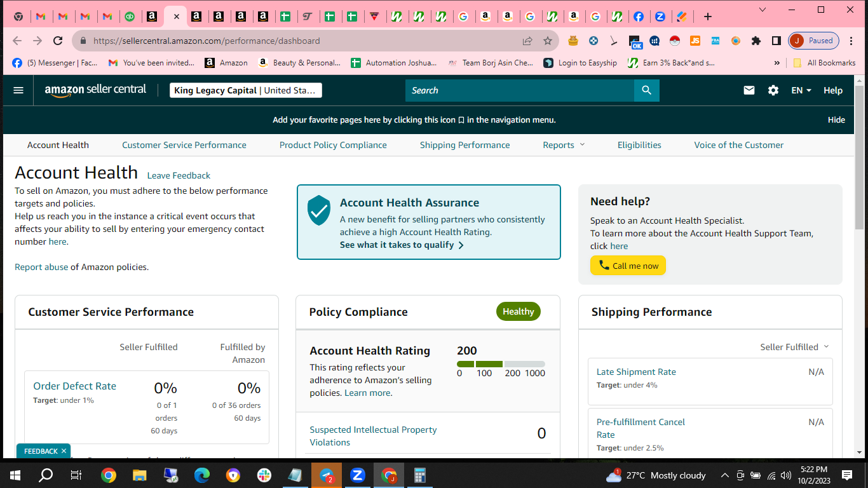868x488 pixels.
Task: Click the Healthy status badge
Action: point(519,311)
